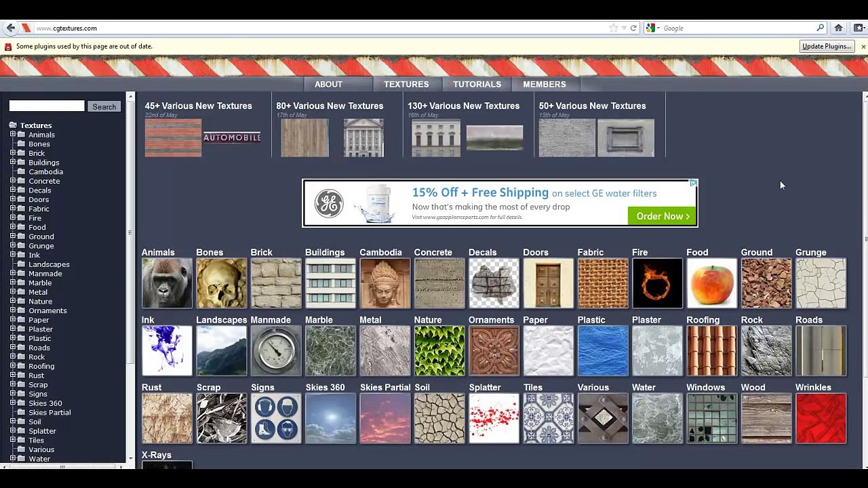Screen dimensions: 868x488
Task: Open the Splatter blood thumbnail
Action: click(x=494, y=418)
